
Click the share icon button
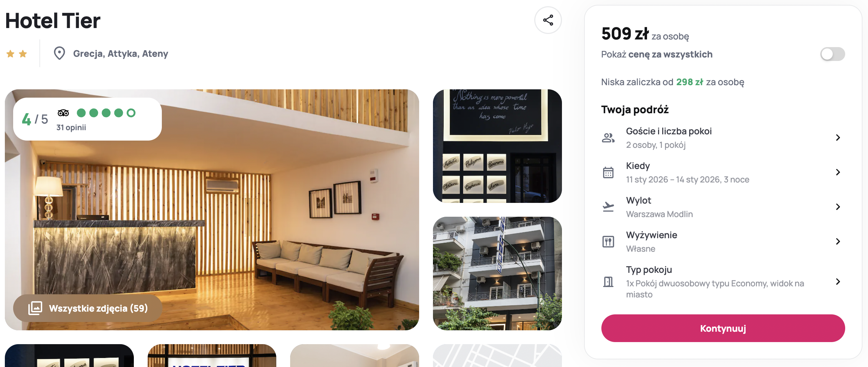coord(548,20)
